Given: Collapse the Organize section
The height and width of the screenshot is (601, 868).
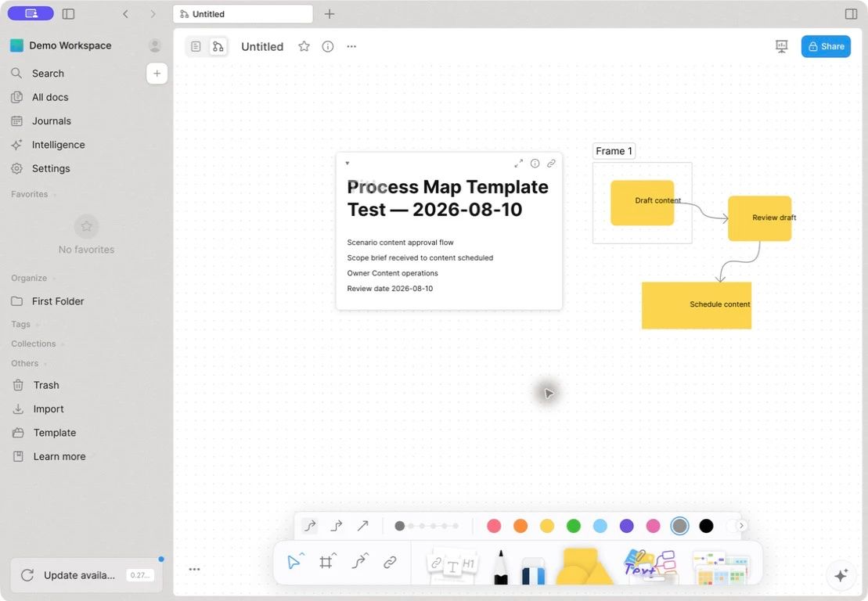Looking at the screenshot, I should click(33, 278).
